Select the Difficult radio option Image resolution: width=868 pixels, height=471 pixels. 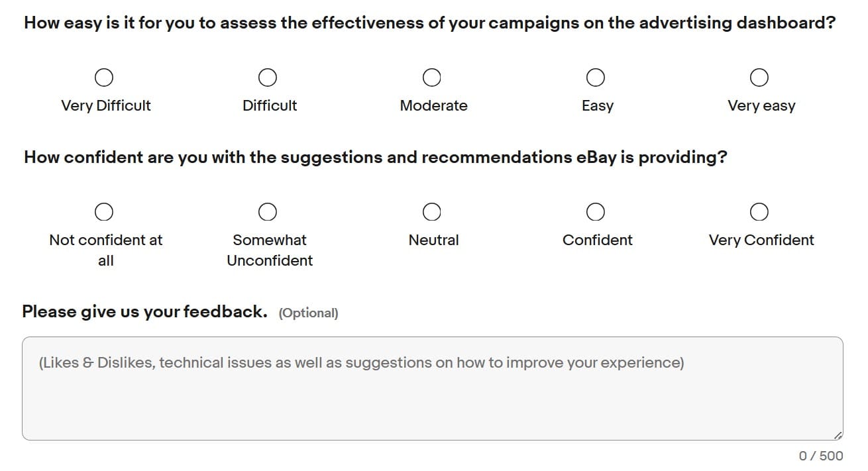tap(268, 78)
